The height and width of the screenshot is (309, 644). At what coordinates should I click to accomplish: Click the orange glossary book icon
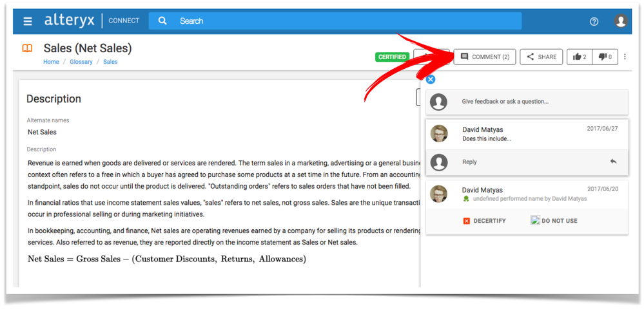coord(27,49)
